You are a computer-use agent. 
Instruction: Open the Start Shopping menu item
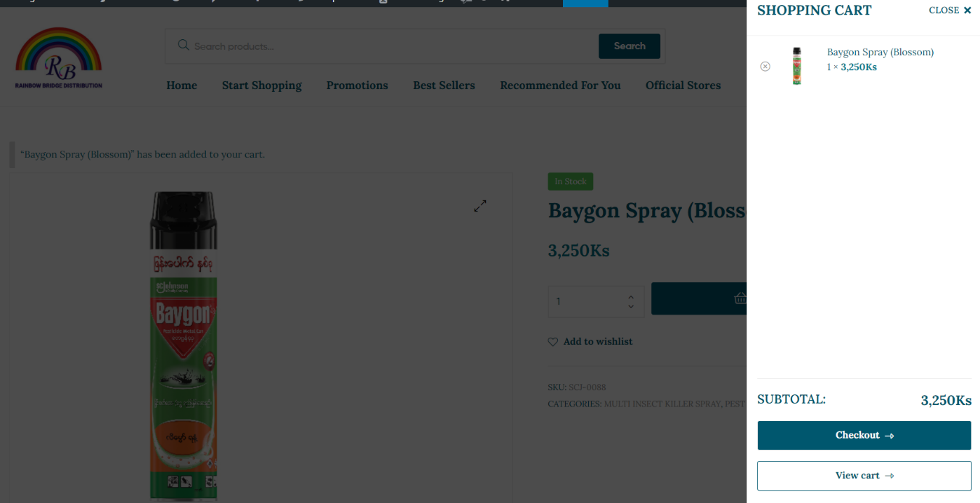[x=262, y=86]
